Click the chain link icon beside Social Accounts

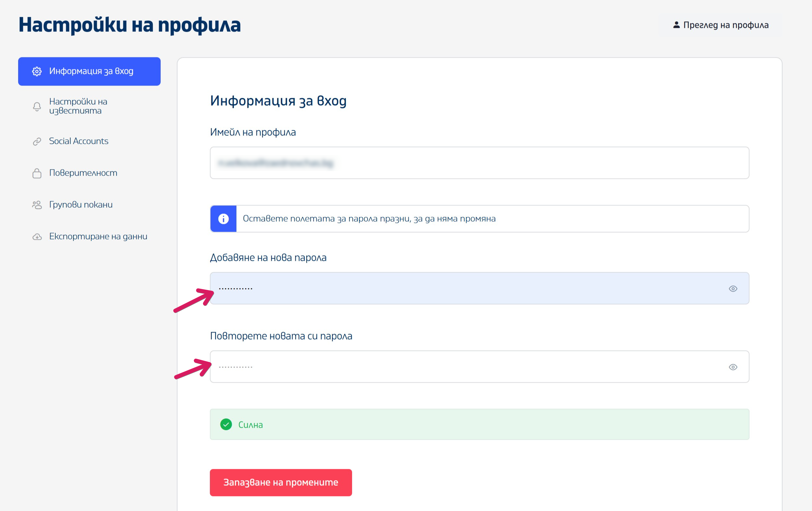click(37, 141)
